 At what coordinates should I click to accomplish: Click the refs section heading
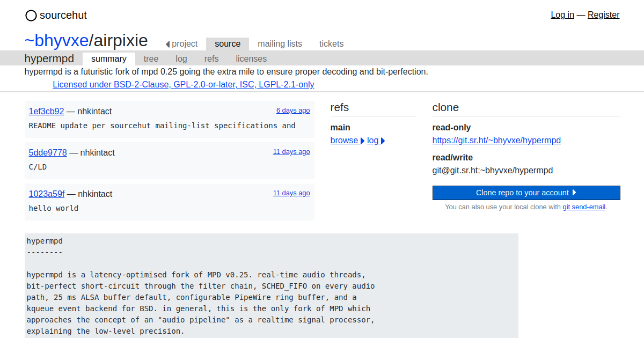point(340,107)
